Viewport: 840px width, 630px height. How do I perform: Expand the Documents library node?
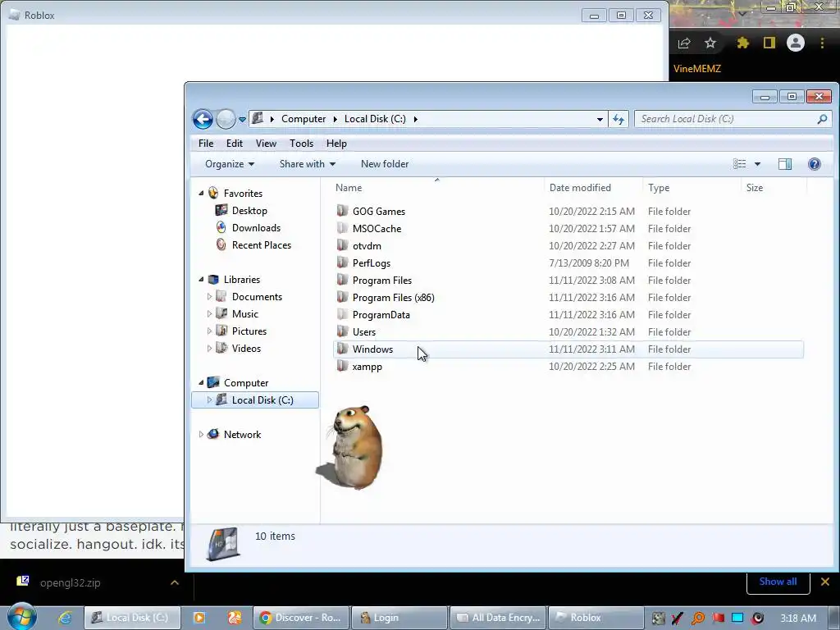[209, 297]
